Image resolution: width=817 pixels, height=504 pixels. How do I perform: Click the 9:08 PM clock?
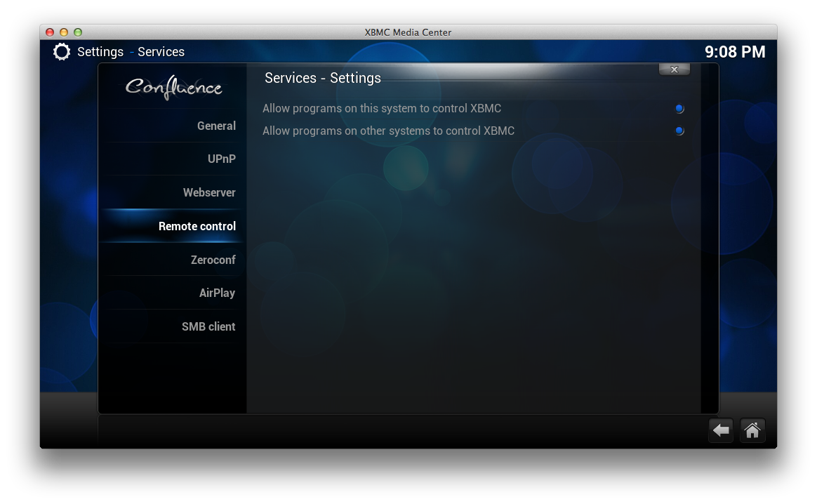[735, 52]
